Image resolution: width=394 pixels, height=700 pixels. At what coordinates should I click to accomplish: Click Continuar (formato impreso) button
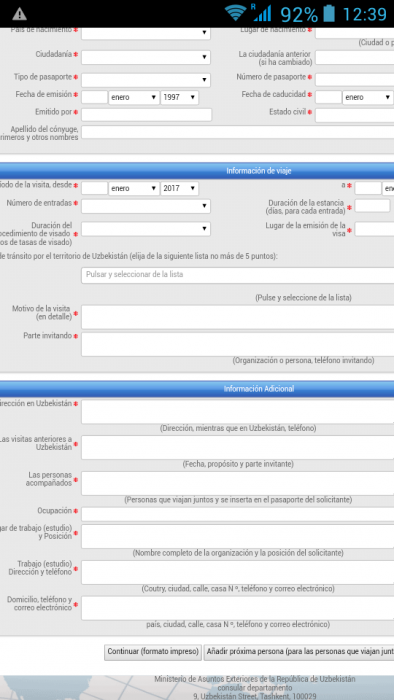pyautogui.click(x=153, y=652)
